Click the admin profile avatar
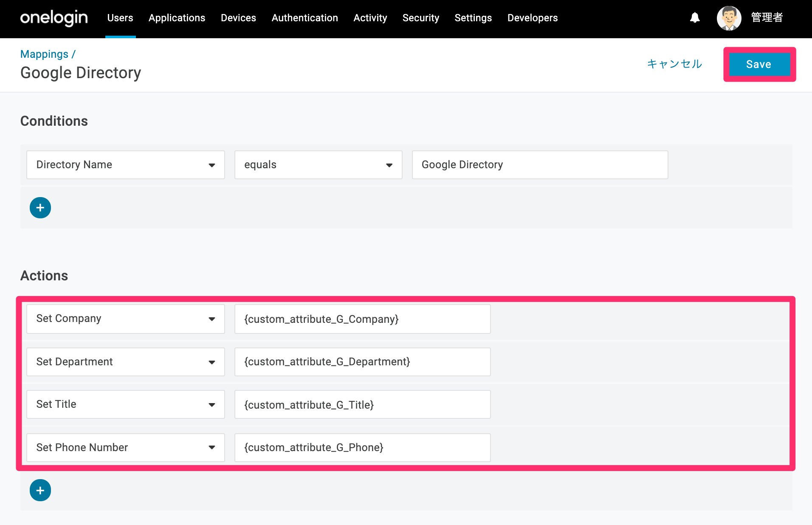Screen dimensions: 812x525 [729, 18]
